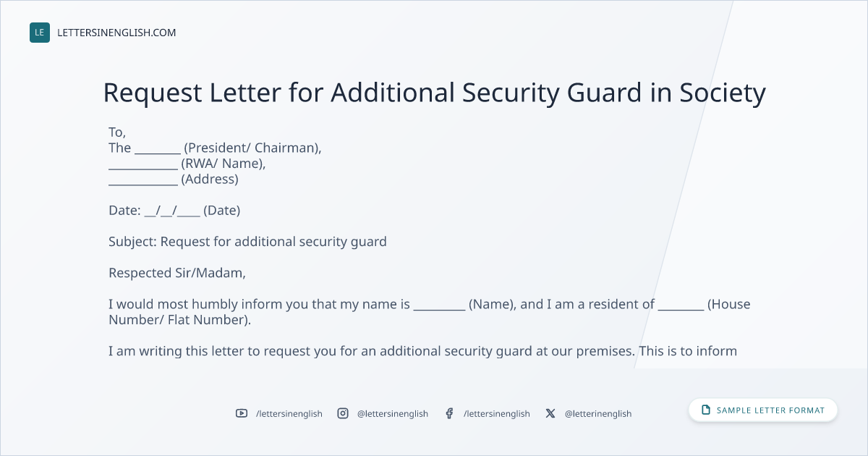The width and height of the screenshot is (868, 456).
Task: Click the President/ Chairman blank field
Action: tap(158, 151)
